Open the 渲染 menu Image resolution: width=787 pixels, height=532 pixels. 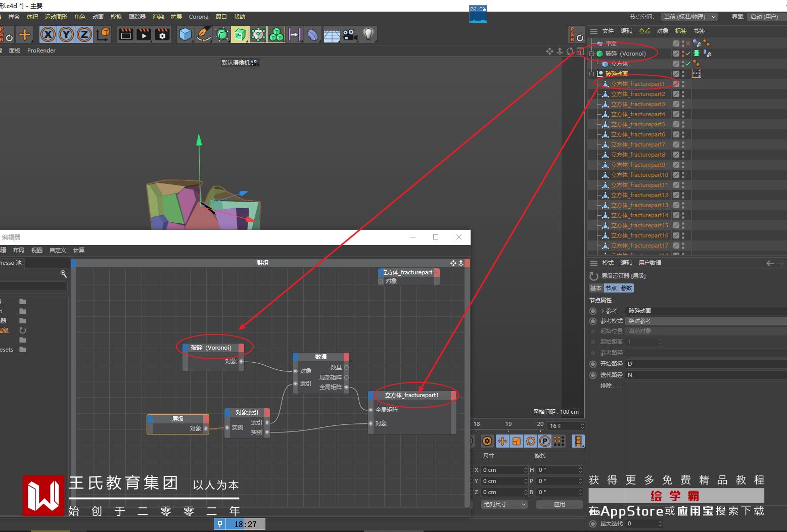click(x=158, y=17)
